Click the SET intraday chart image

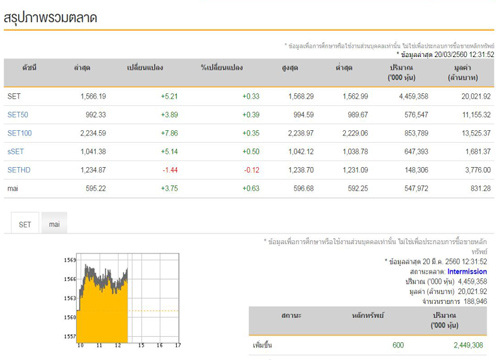tap(122, 300)
